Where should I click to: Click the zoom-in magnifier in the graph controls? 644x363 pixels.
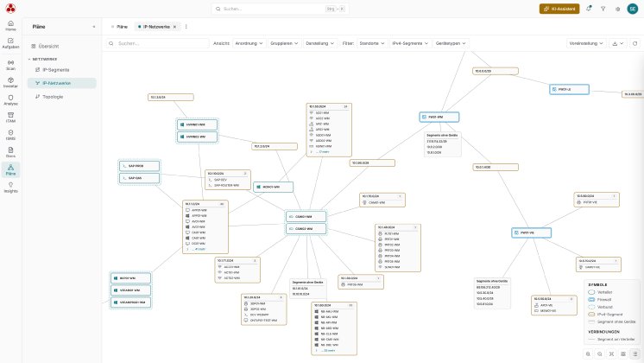[x=588, y=354]
